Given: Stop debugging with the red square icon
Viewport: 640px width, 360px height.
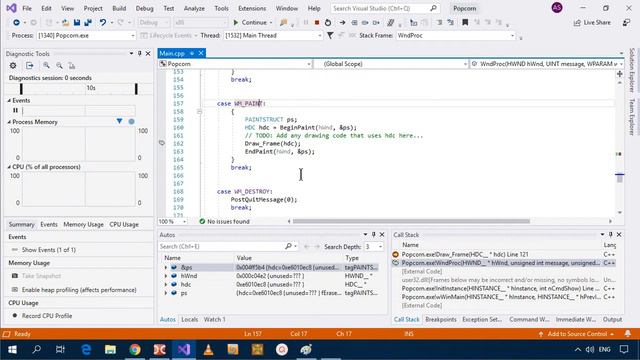Looking at the screenshot, I should tap(317, 23).
